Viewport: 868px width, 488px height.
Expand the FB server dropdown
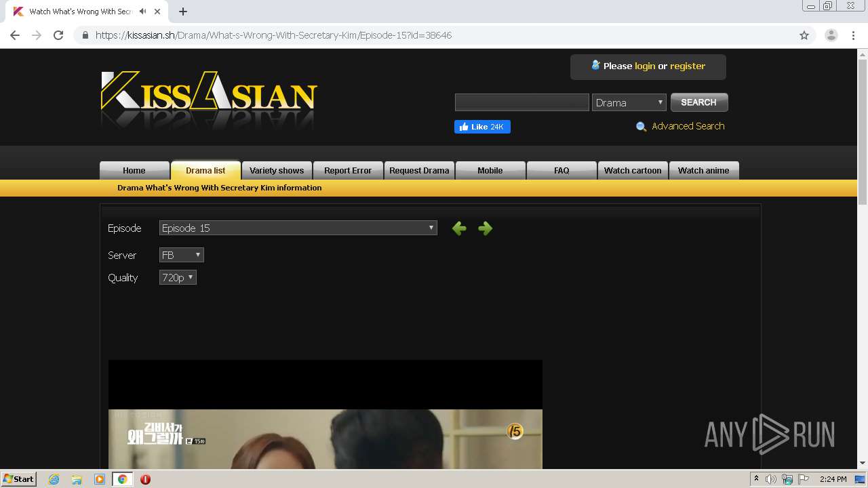pos(182,255)
